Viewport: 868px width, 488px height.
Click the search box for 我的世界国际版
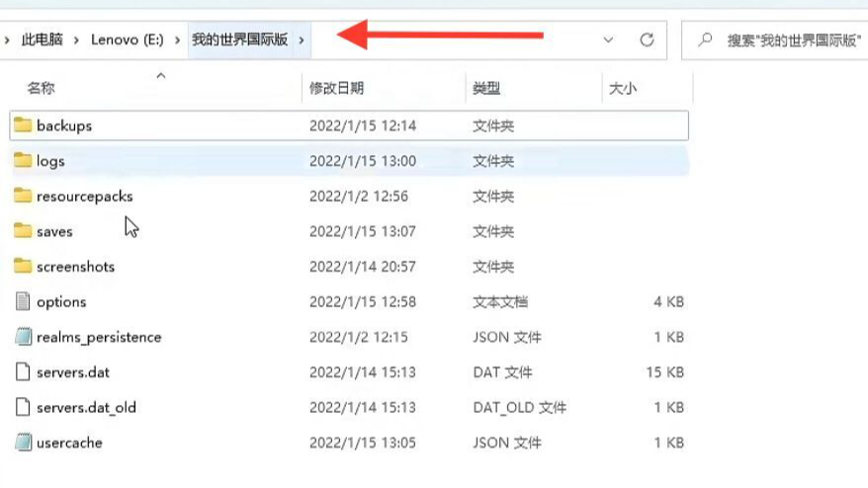click(775, 40)
